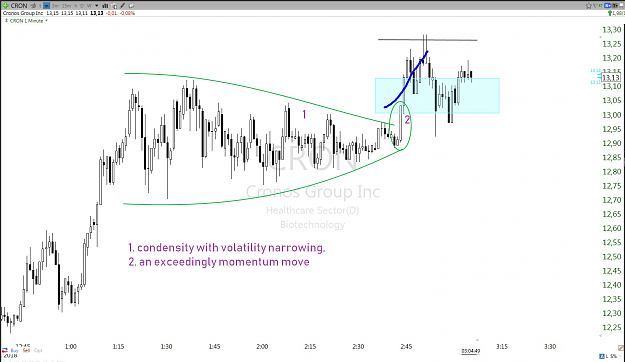Click the CRON ticker symbol field
The width and height of the screenshot is (625, 362).
pos(19,6)
